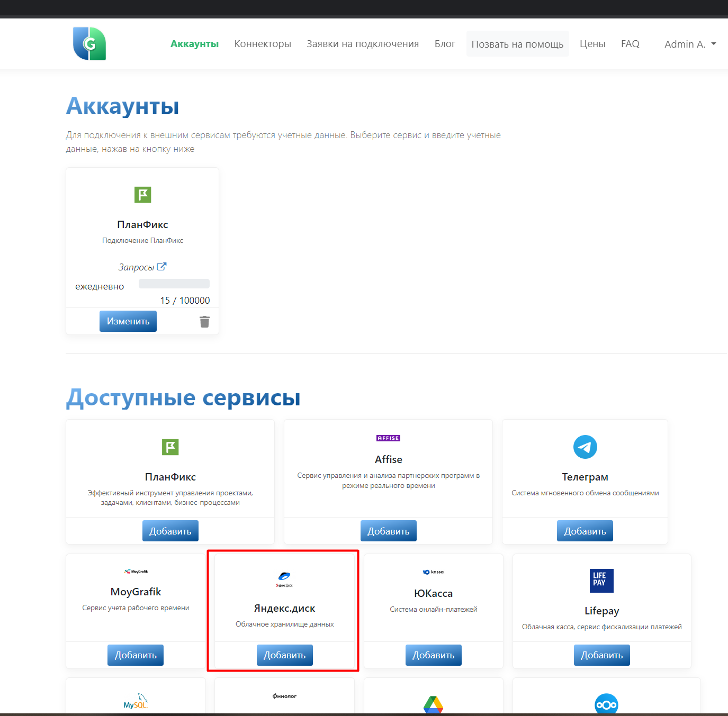Click Добавить under Яндекс.диск
728x716 pixels.
284,655
